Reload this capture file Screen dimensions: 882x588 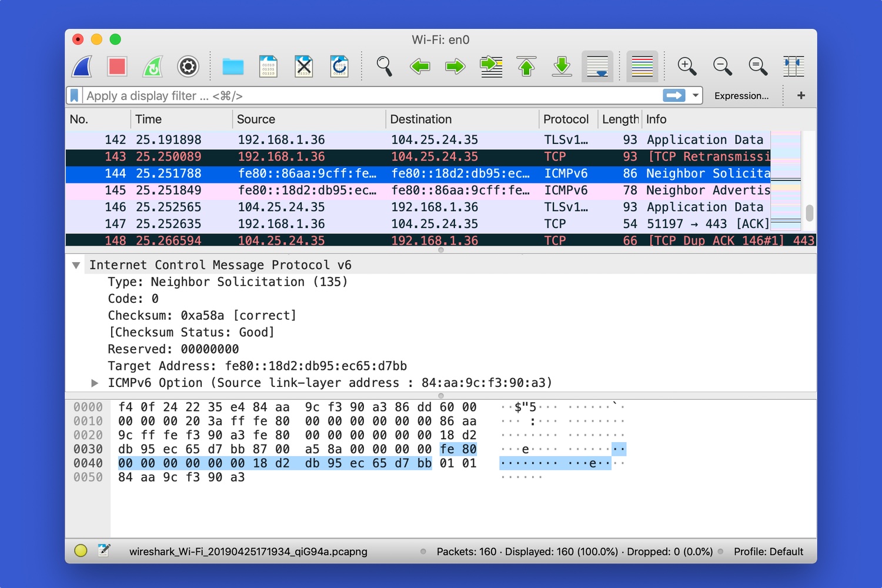[x=339, y=66]
